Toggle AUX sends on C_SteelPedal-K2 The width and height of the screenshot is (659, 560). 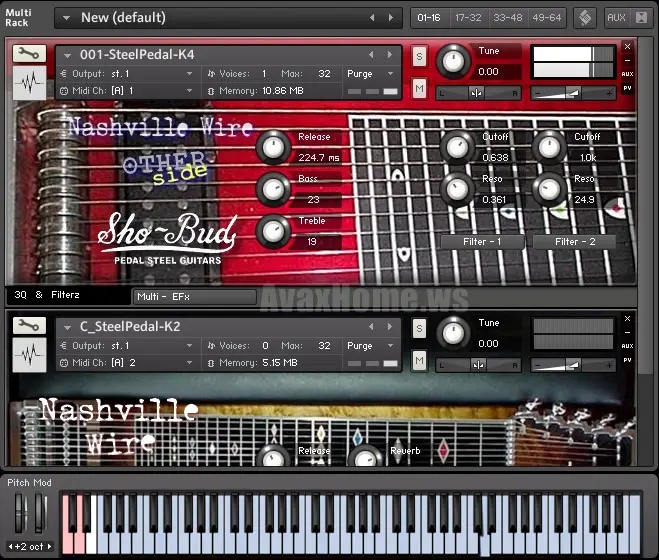[x=627, y=346]
